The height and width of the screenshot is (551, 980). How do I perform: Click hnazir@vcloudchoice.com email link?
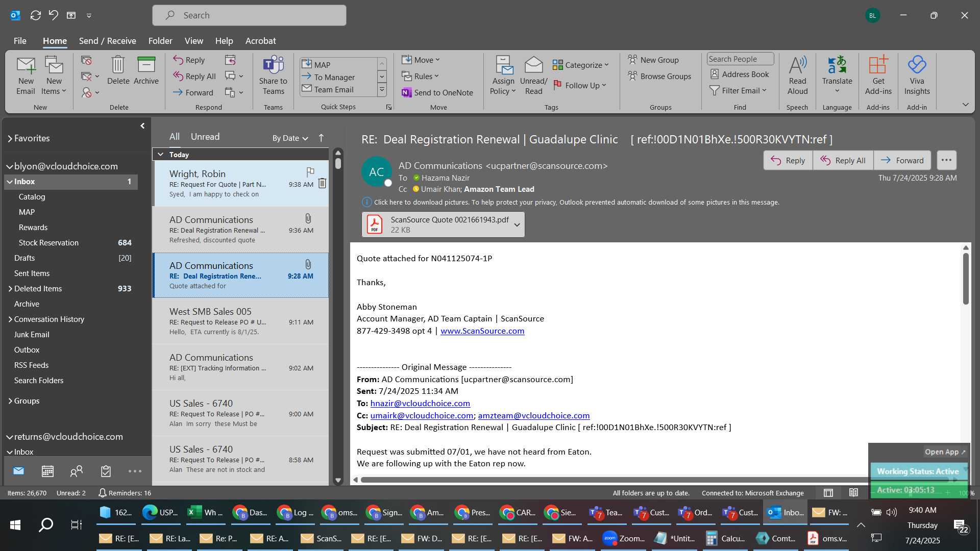[420, 403]
